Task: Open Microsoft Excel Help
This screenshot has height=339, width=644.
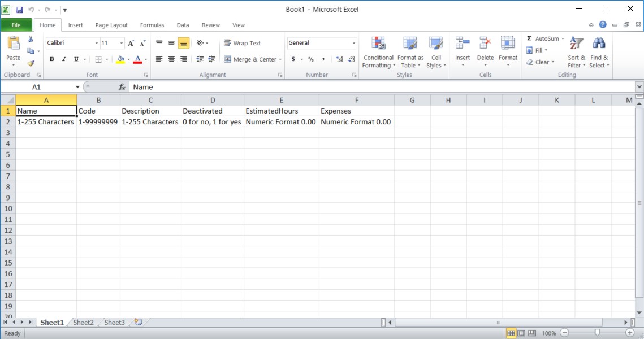Action: pyautogui.click(x=603, y=25)
